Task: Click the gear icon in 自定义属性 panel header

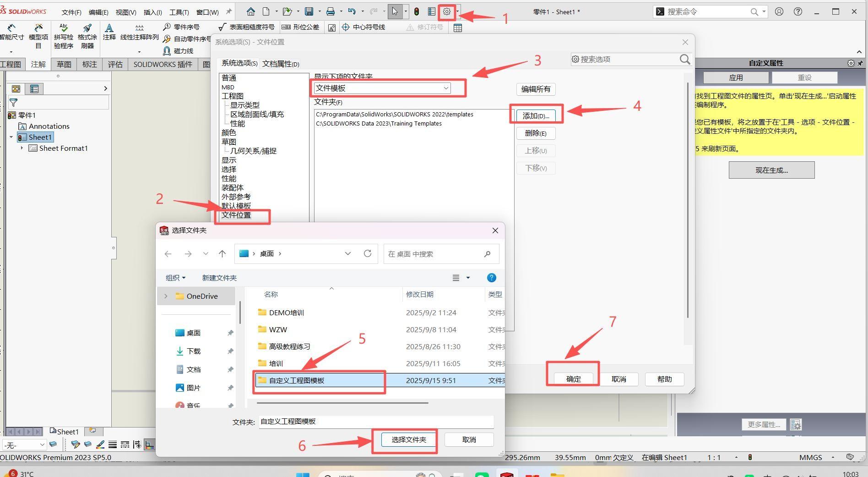Action: coord(851,63)
